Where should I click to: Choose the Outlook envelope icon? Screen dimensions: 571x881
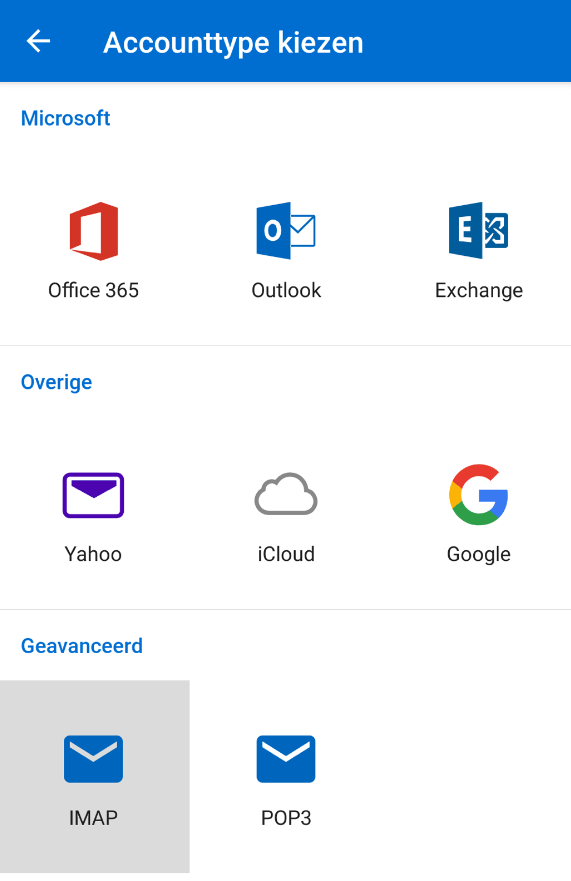click(286, 230)
